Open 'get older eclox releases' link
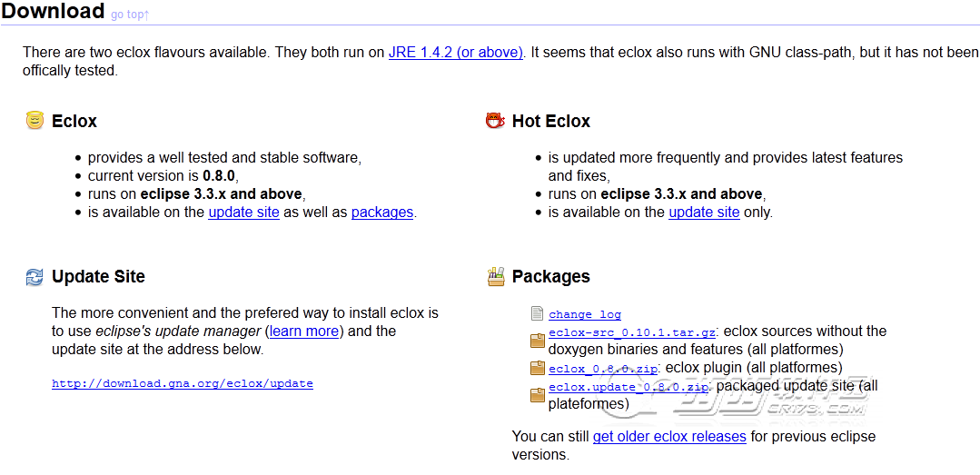This screenshot has height=475, width=980. [x=669, y=437]
